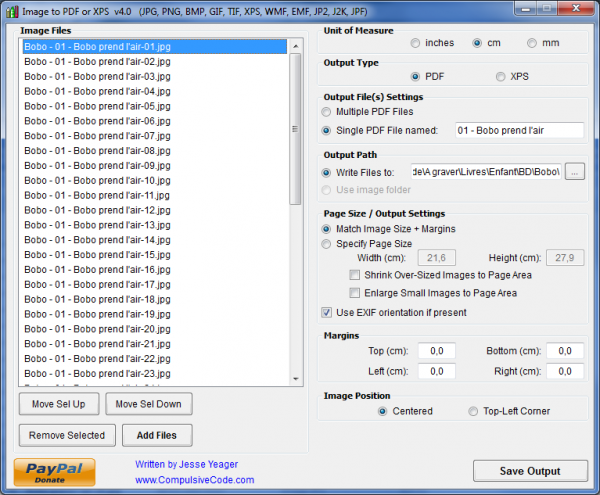Viewport: 600px width, 495px height.
Task: Click the Add Files button
Action: pos(157,435)
